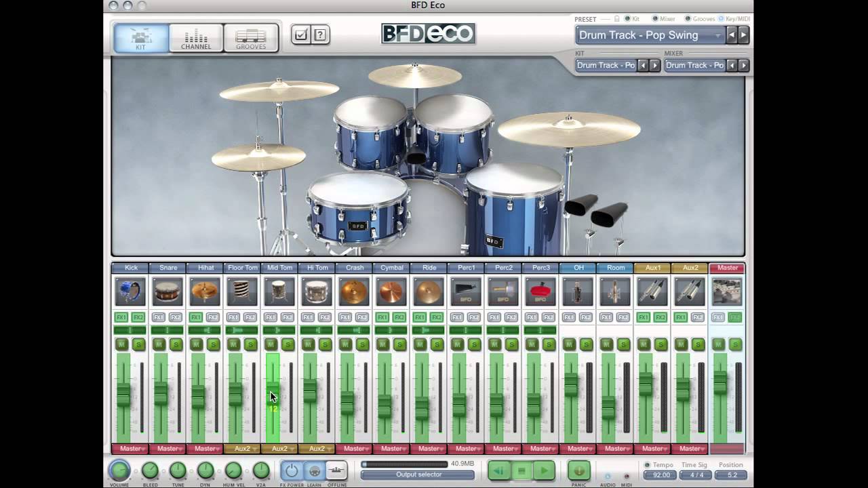Click the Offline mode button
The width and height of the screenshot is (868, 488).
(x=336, y=470)
